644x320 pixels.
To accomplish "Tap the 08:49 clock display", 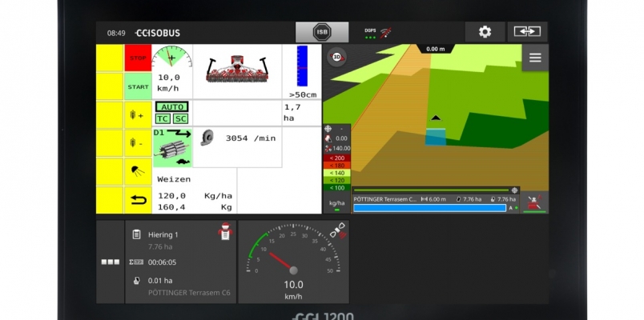I will (x=116, y=34).
